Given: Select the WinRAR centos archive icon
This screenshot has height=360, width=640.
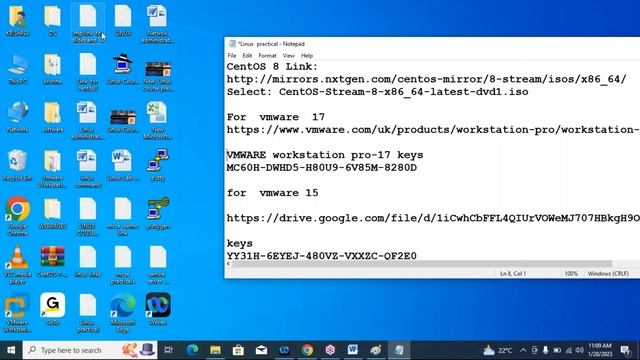Looking at the screenshot, I should (x=53, y=262).
